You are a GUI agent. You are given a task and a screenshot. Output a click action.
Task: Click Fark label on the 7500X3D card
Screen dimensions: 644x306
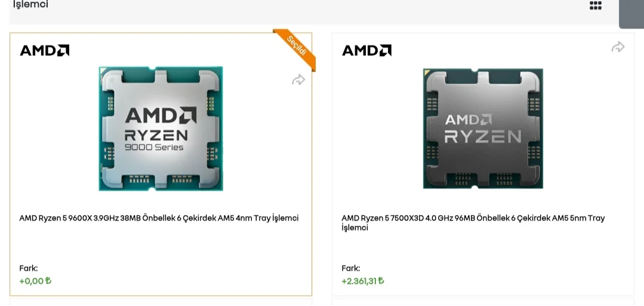[350, 268]
